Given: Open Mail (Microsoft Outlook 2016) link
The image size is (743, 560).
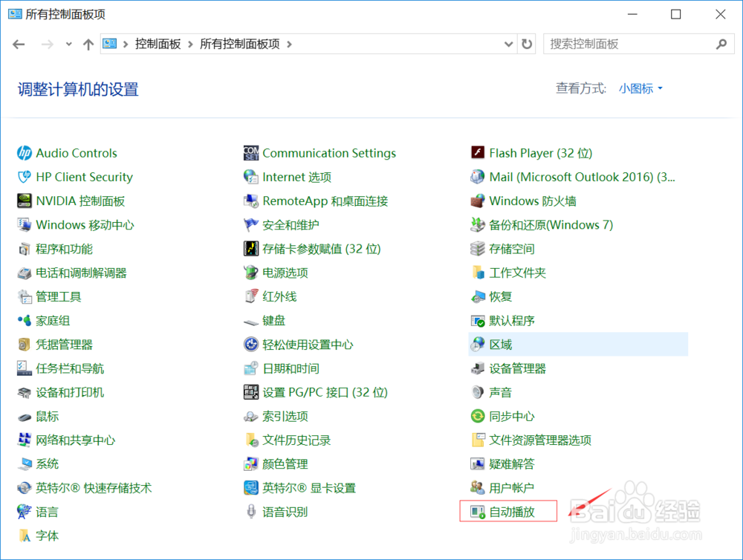Looking at the screenshot, I should (x=582, y=177).
